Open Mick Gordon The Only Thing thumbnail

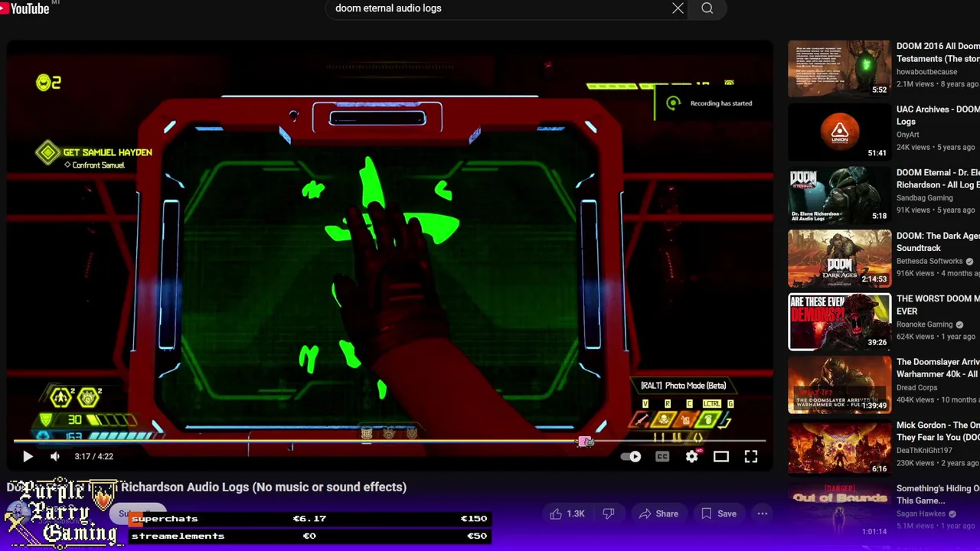tap(839, 448)
